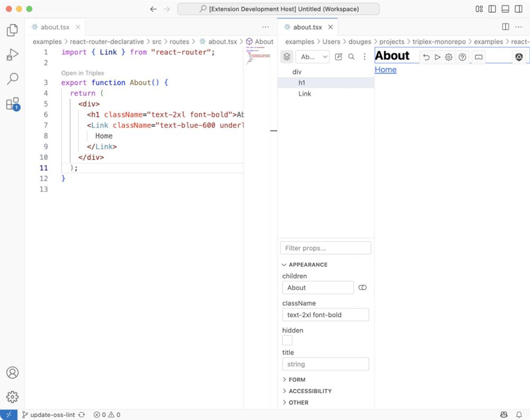Open the Customize Layout icon in title bar
The height and width of the screenshot is (420, 530).
(479, 9)
